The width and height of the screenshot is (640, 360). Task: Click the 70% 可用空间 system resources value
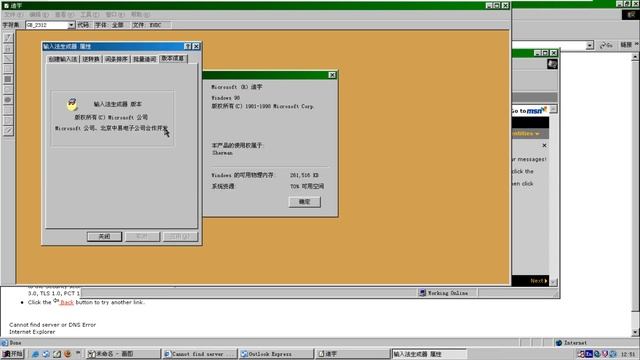[x=307, y=187]
